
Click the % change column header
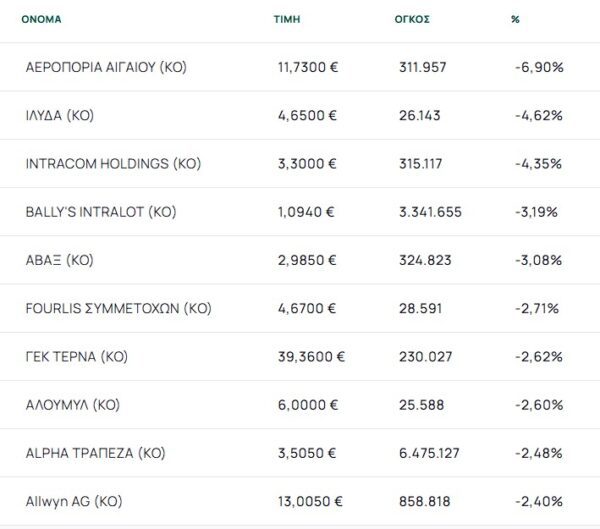tap(514, 20)
